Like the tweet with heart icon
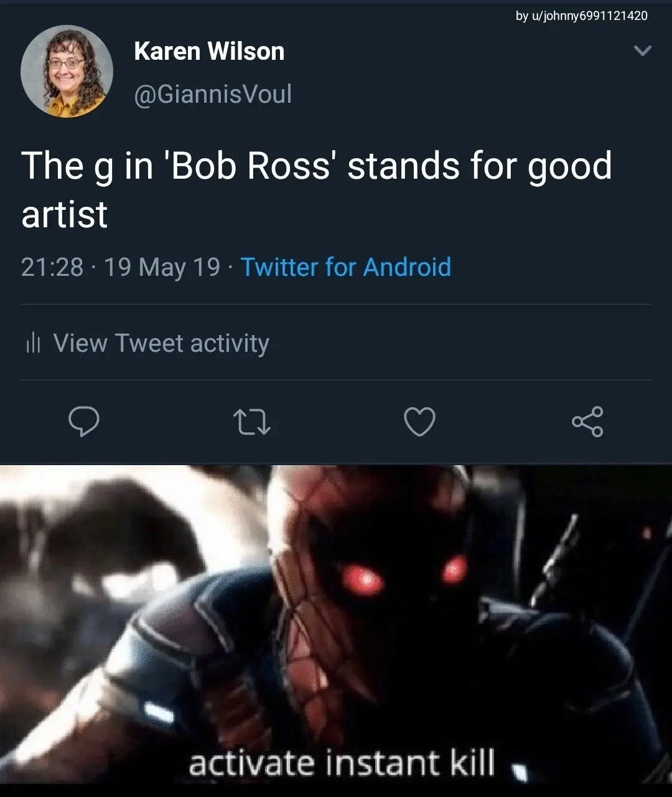The width and height of the screenshot is (672, 797). [419, 422]
